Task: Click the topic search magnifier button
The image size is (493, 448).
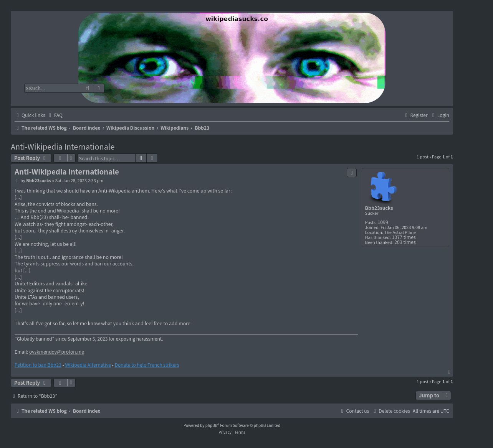Action: point(141,158)
